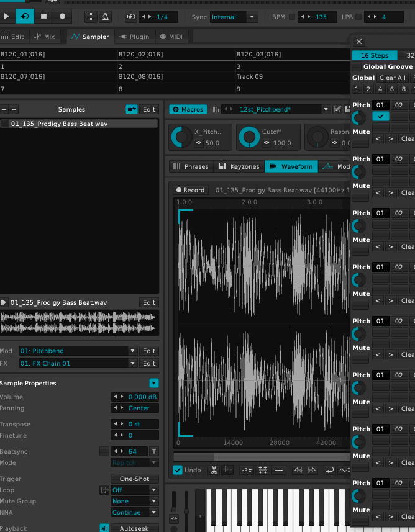Toggle the Global Groove checkbox
The image size is (415, 532).
[x=357, y=66]
